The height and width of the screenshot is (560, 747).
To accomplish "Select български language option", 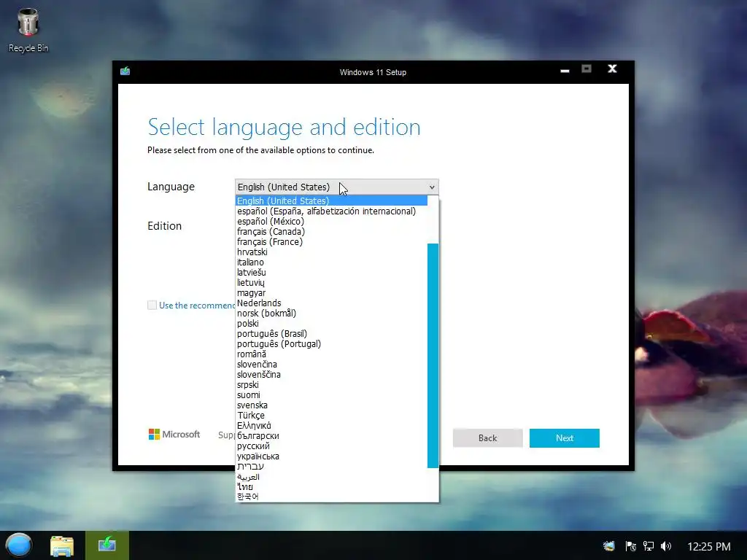I will click(332, 436).
